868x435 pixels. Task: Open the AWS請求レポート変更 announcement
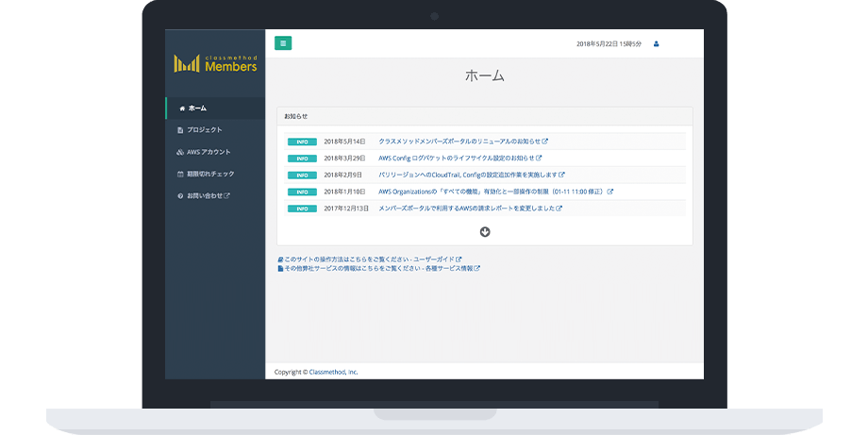pyautogui.click(x=465, y=208)
